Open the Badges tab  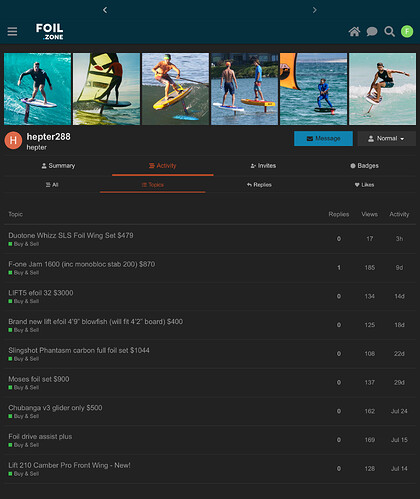point(364,166)
